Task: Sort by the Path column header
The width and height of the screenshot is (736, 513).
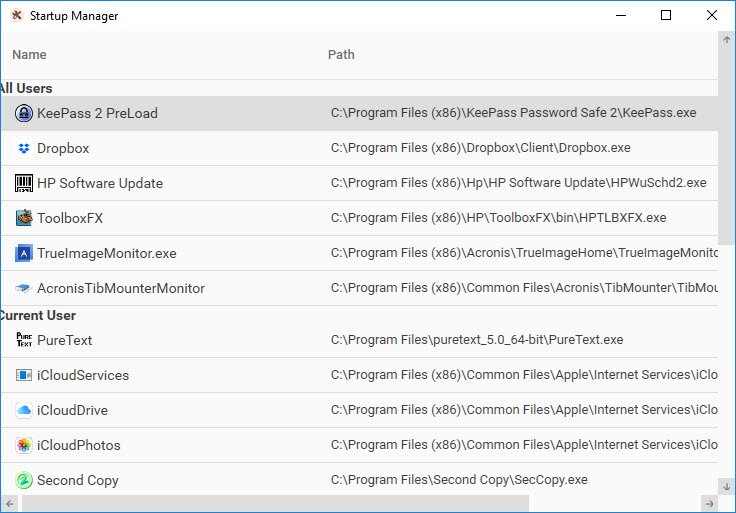Action: click(x=341, y=55)
